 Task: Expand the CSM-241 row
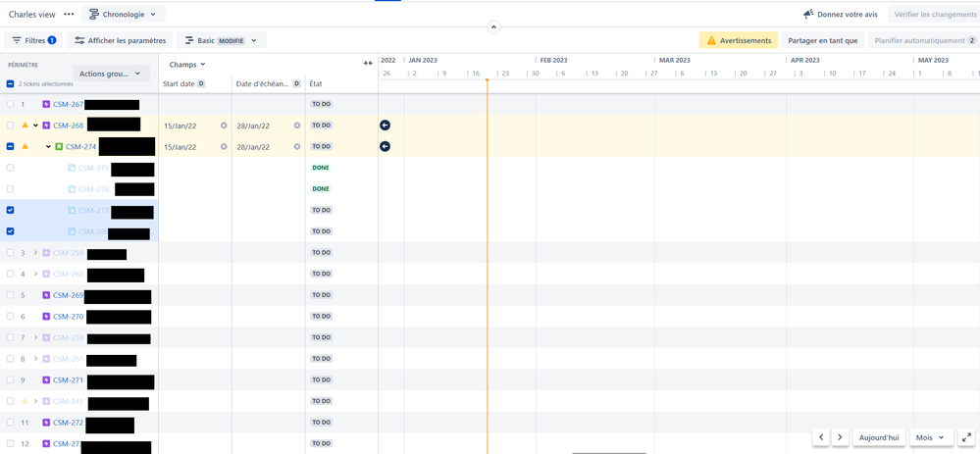coord(35,402)
